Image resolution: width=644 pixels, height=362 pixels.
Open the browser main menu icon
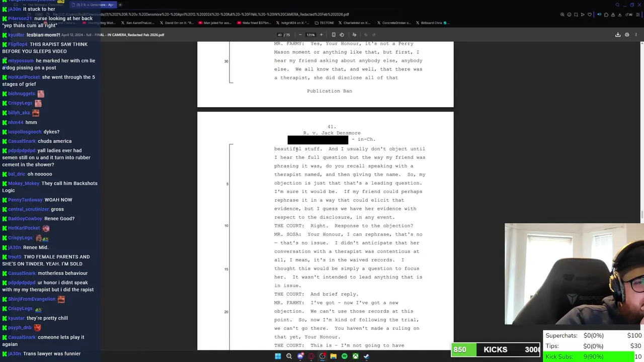[638, 15]
